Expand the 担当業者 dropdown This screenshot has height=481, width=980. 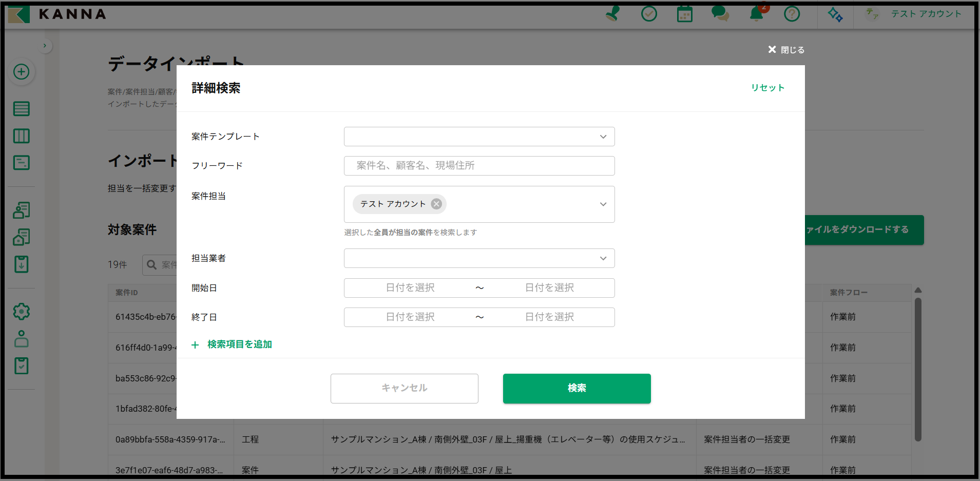(603, 258)
